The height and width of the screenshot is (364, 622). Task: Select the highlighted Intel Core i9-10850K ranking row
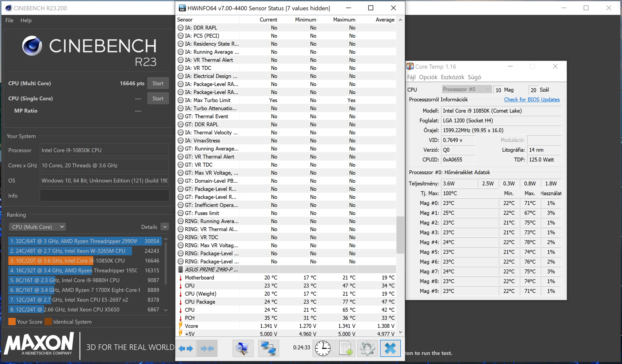point(85,261)
